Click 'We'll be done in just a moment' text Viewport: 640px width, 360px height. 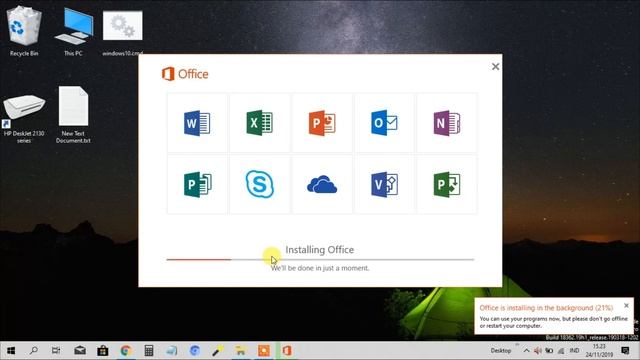[x=320, y=268]
